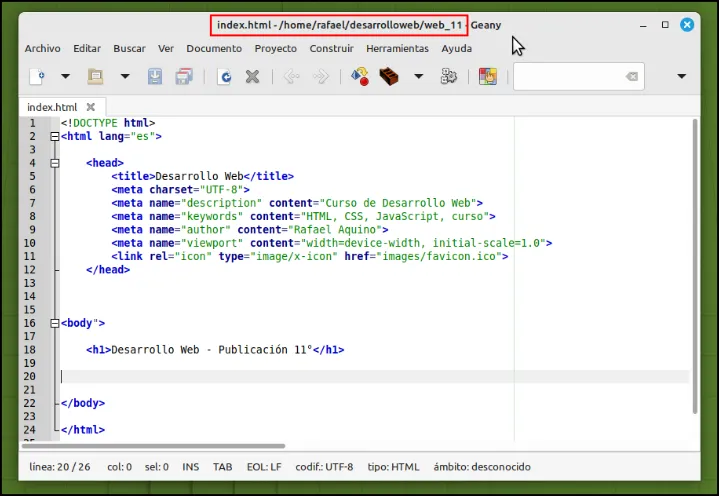Click the Compile icon
This screenshot has width=719, height=496.
pyautogui.click(x=360, y=76)
